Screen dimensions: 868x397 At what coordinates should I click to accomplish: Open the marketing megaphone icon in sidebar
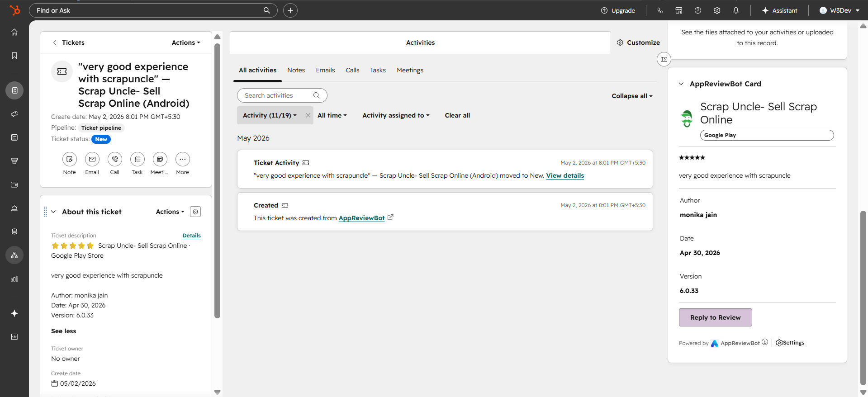click(x=14, y=114)
